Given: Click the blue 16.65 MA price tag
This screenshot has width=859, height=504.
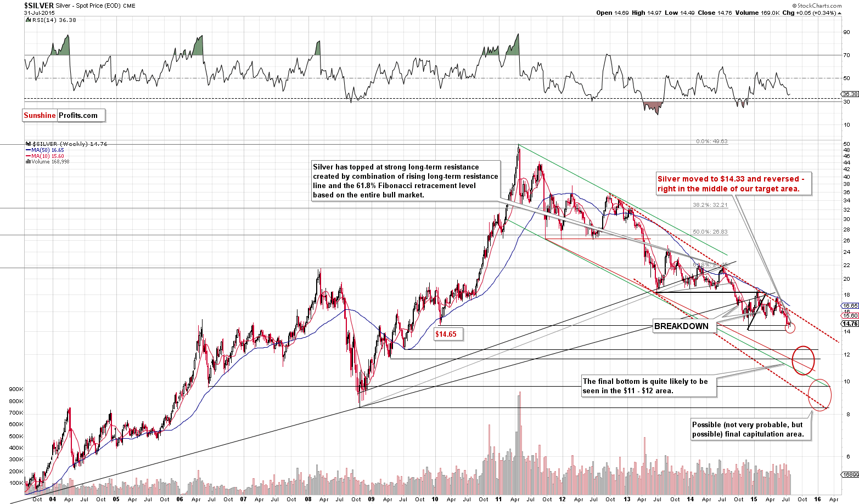Looking at the screenshot, I should [x=850, y=305].
